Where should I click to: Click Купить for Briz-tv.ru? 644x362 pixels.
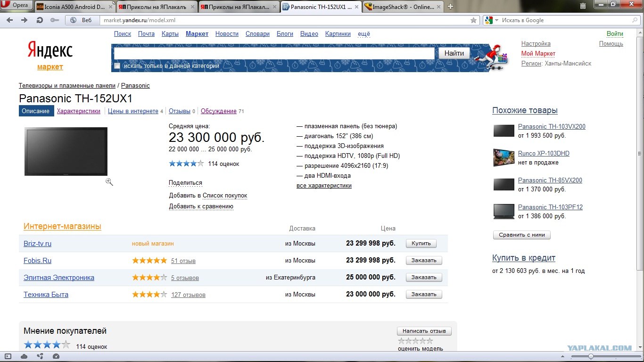tap(421, 244)
